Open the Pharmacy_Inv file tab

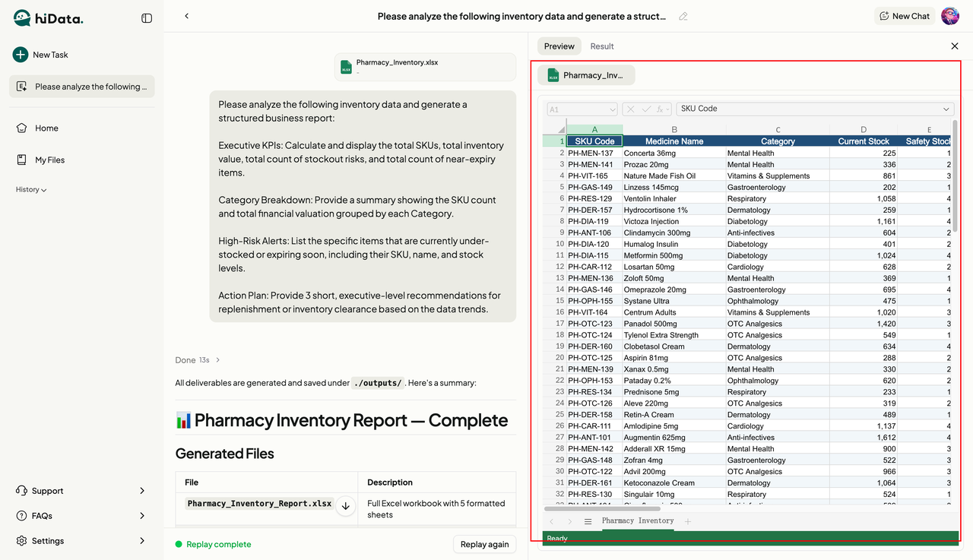pyautogui.click(x=586, y=75)
